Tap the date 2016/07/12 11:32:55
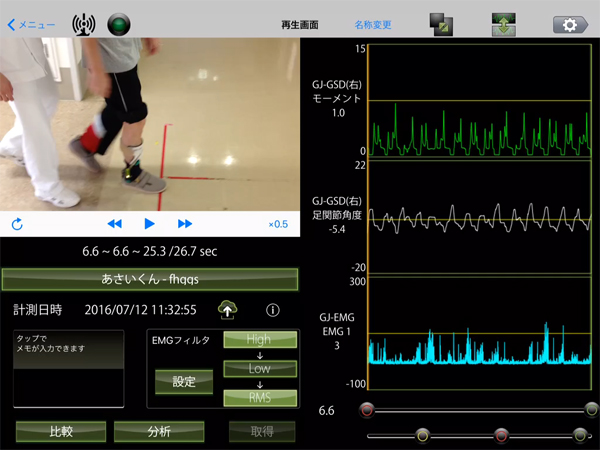Screen dimensions: 600x450 coord(140,310)
